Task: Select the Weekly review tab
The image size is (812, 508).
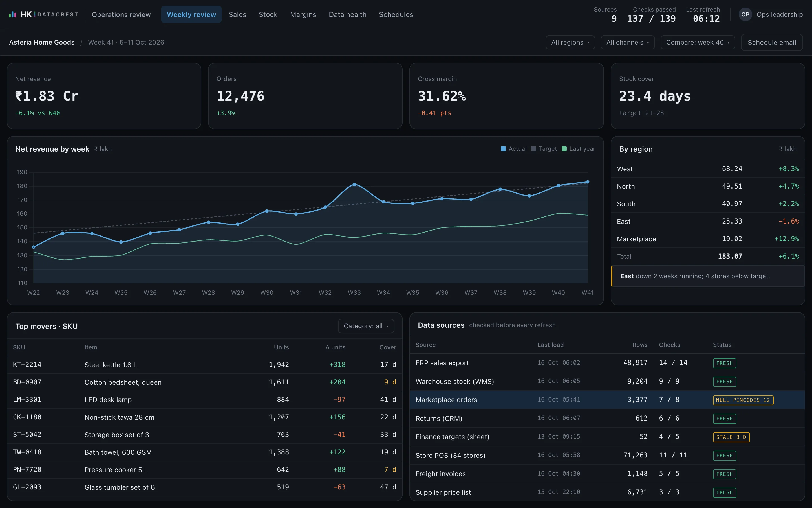Action: (191, 14)
